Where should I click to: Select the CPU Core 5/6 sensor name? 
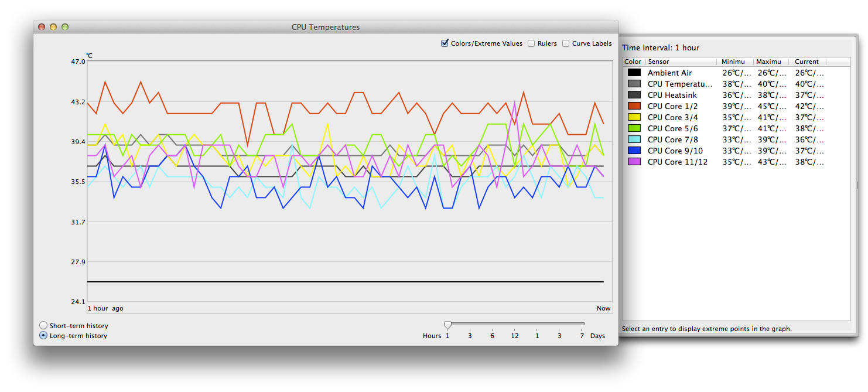click(x=672, y=128)
